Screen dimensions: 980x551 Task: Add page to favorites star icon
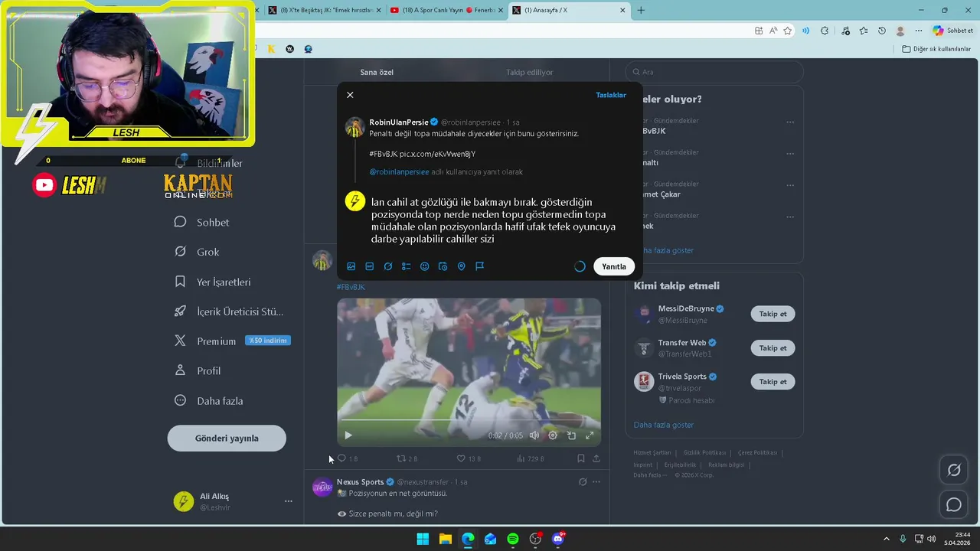pyautogui.click(x=788, y=31)
